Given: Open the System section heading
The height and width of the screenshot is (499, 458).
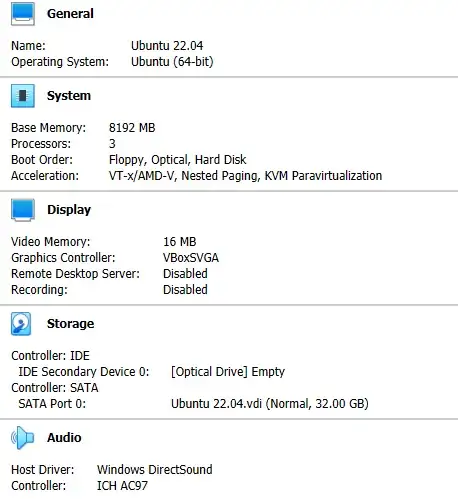Looking at the screenshot, I should click(x=69, y=96).
